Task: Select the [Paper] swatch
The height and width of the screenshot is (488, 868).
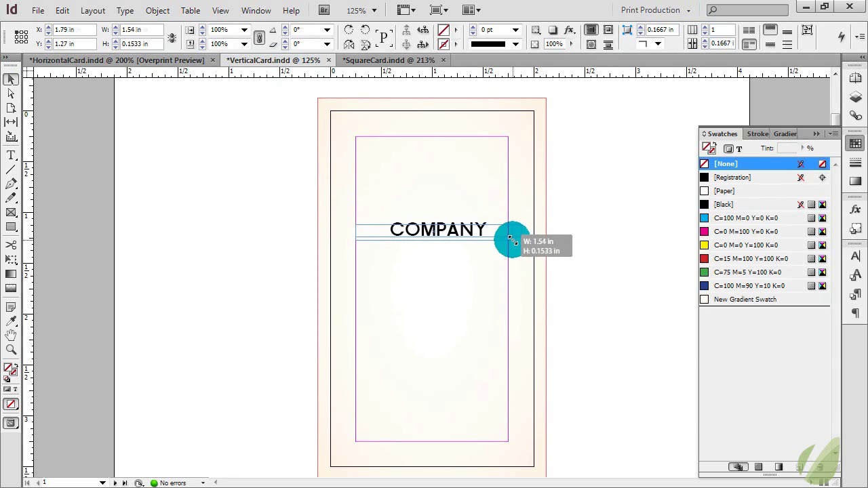Action: pos(764,191)
